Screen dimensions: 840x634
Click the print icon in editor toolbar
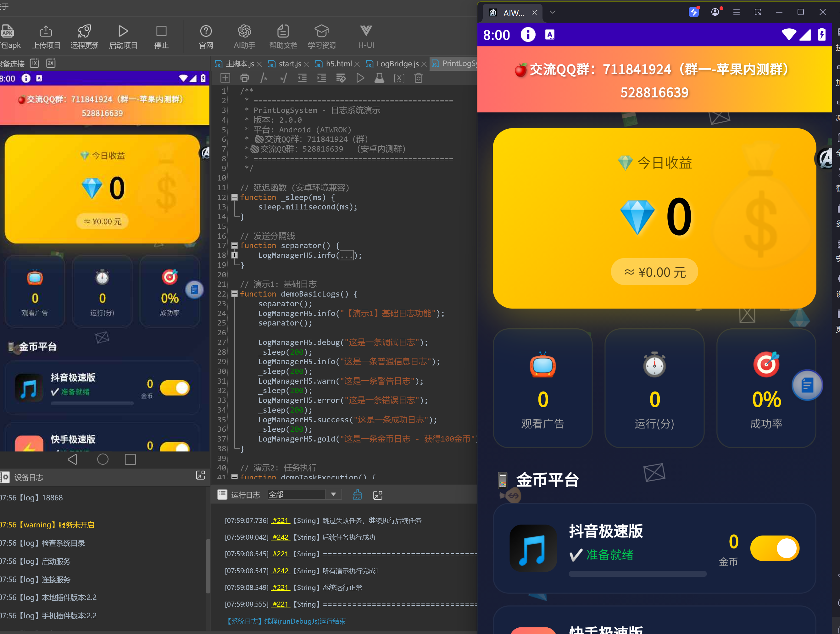pyautogui.click(x=245, y=78)
